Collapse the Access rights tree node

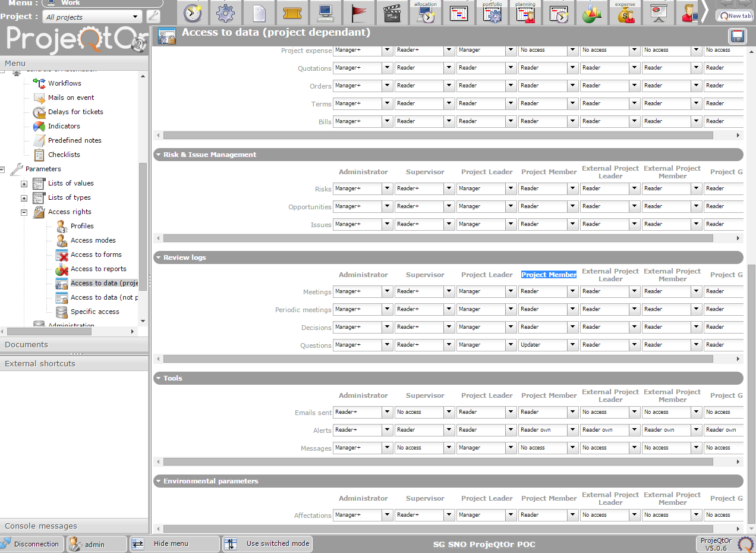[x=24, y=212]
